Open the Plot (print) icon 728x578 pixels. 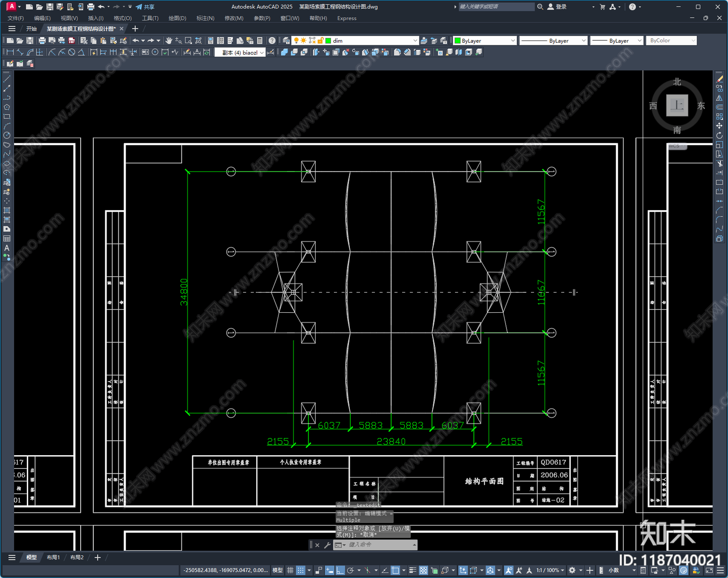coord(42,41)
